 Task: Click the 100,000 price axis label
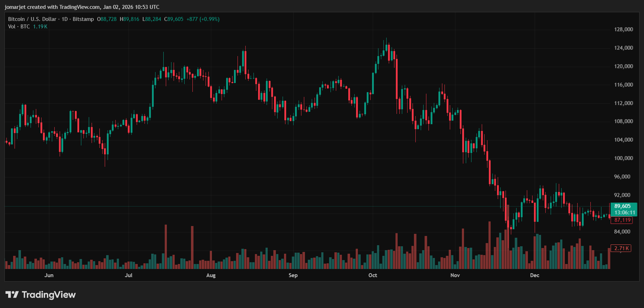tap(623, 158)
